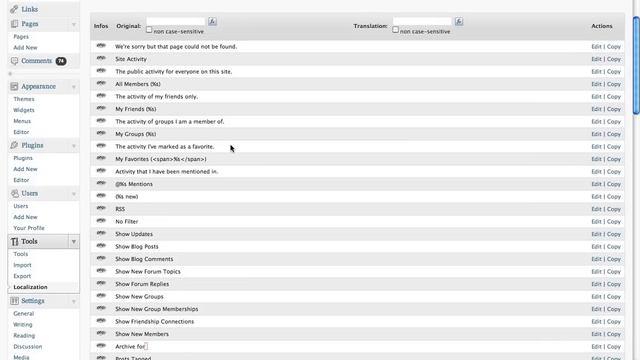Select text 'Show Friendship Connections'
This screenshot has width=640, height=360.
154,322
